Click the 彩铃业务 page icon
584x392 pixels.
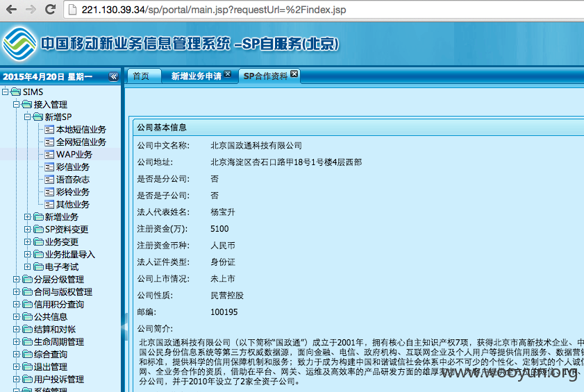click(x=49, y=191)
